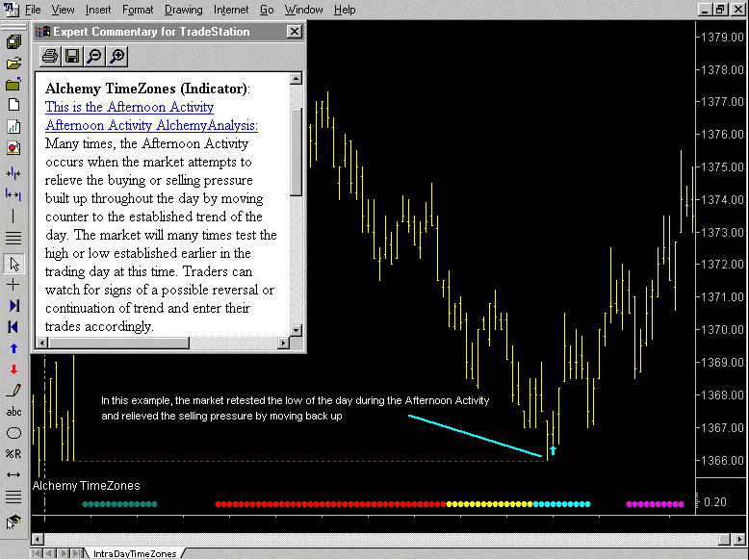Click the commentary horizontal scrollbar thumb
The width and height of the screenshot is (749, 560).
(x=118, y=343)
